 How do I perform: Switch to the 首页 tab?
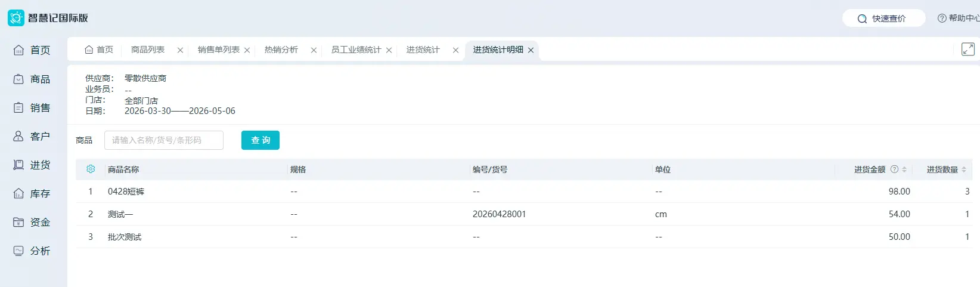pyautogui.click(x=99, y=50)
